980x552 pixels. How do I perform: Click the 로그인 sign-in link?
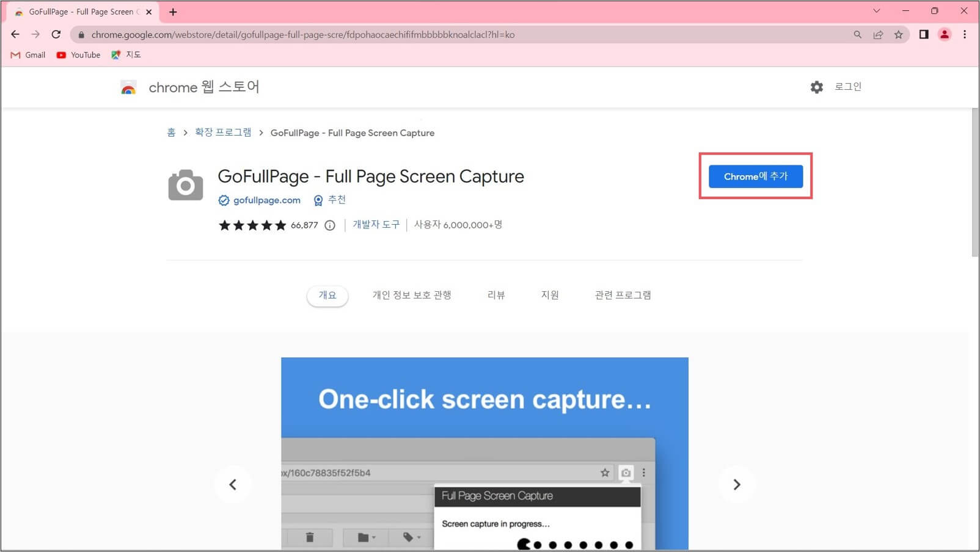tap(848, 87)
